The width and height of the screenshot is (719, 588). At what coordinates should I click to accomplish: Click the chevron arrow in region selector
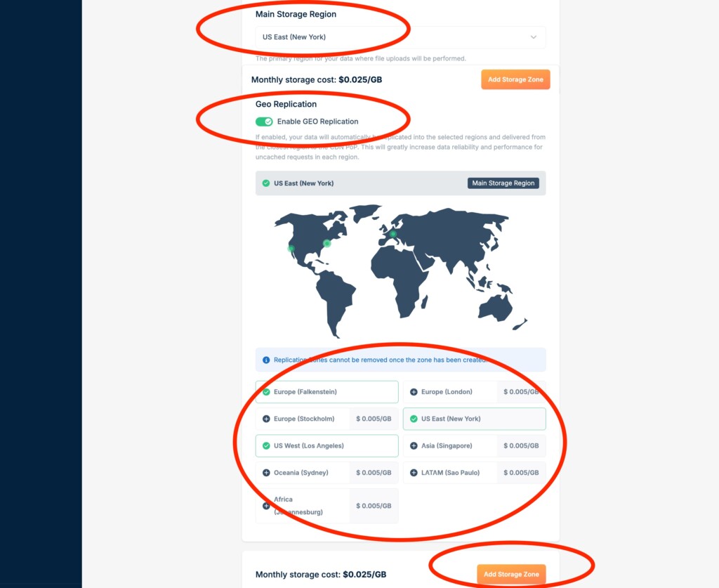coord(534,37)
